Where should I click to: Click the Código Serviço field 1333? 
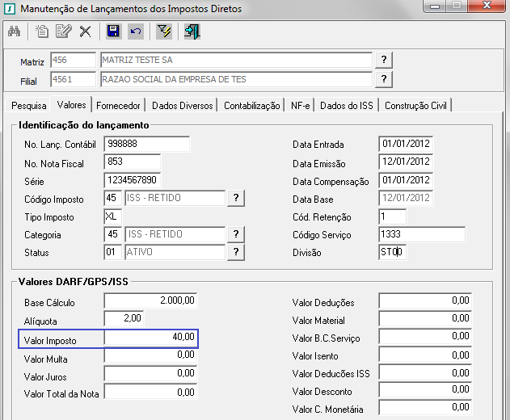coord(422,234)
